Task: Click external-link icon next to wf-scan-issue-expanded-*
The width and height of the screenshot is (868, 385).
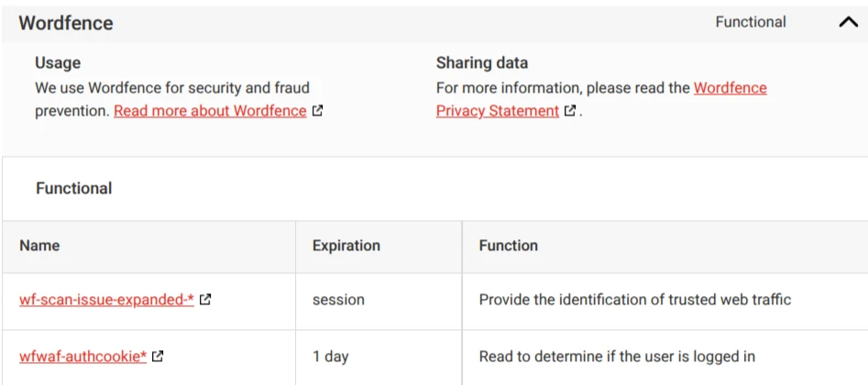Action: coord(204,300)
